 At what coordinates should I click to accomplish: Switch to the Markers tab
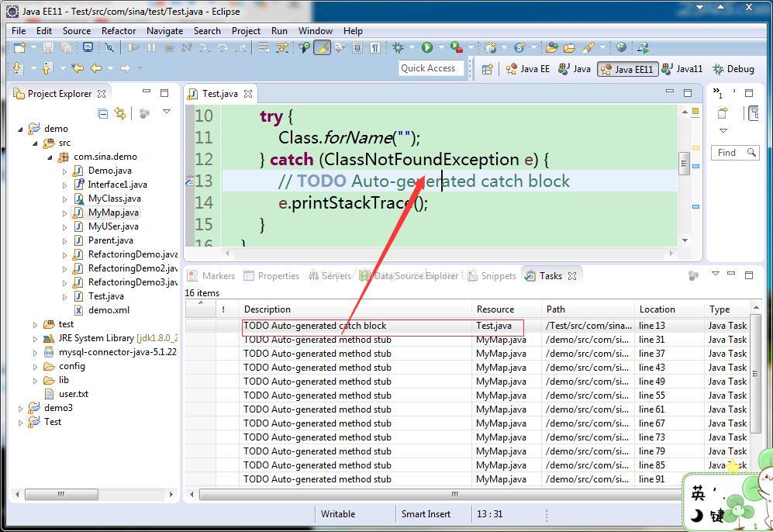(x=212, y=276)
